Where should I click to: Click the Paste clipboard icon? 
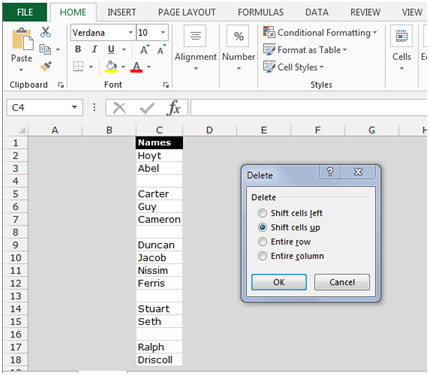point(22,39)
